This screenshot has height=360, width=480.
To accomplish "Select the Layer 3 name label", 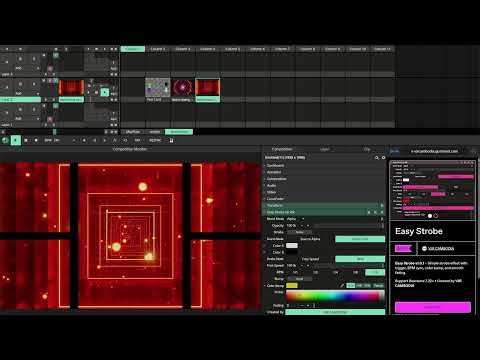I will coord(7,74).
